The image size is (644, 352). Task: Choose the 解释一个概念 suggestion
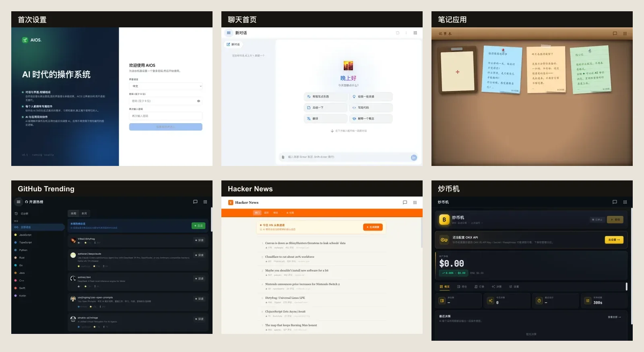coord(371,118)
